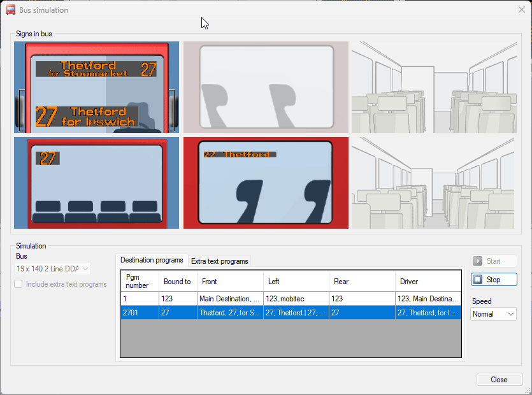Click the Bound to column header
The image size is (532, 395).
click(x=176, y=282)
